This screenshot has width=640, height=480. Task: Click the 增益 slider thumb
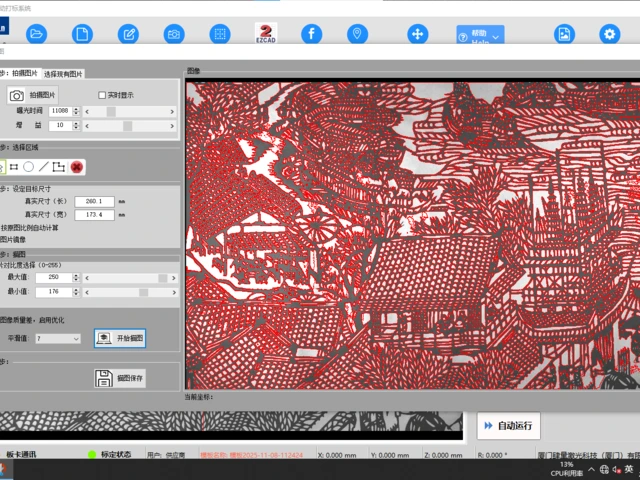[127, 126]
